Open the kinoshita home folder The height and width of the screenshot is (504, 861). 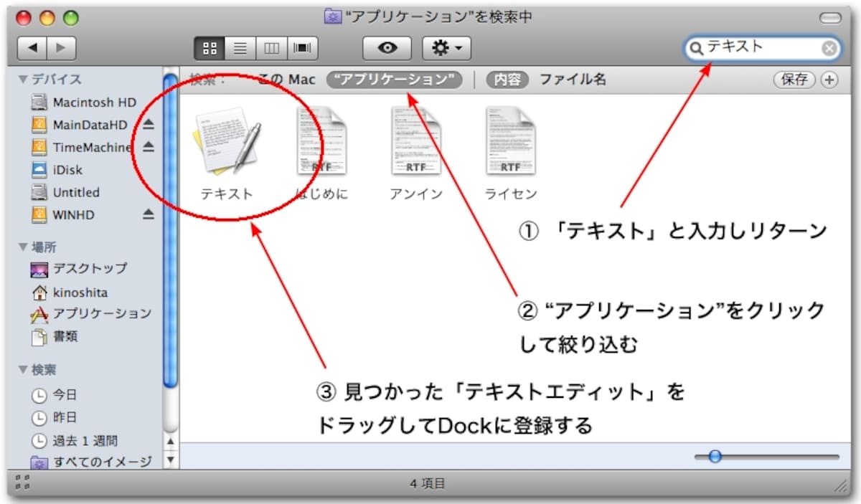coord(70,293)
